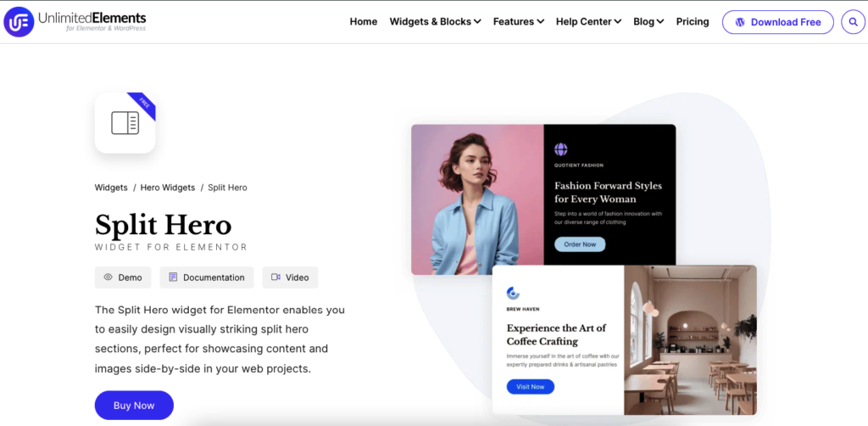
Task: Click the Brew Haven swirl logo icon
Action: 513,293
